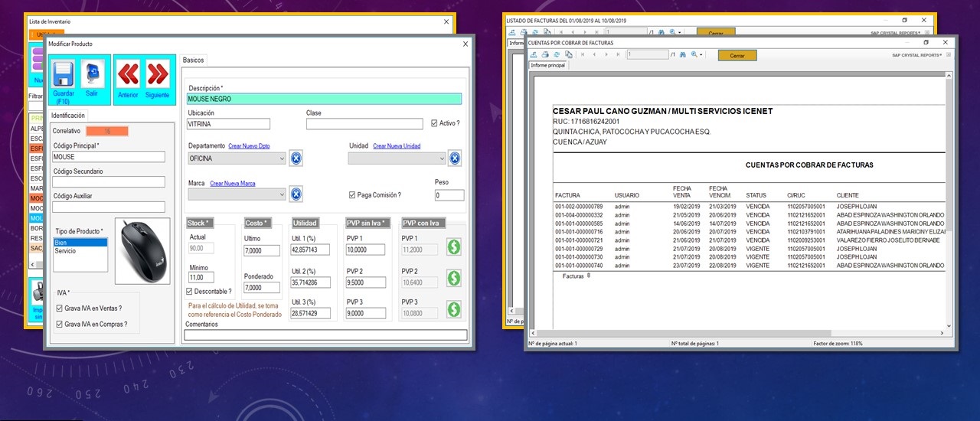Export the Cuentas por Cobrar report
980x421 pixels.
(x=534, y=55)
